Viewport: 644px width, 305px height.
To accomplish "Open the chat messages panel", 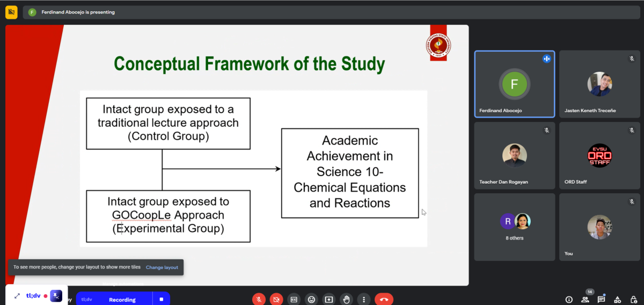I will click(x=601, y=299).
